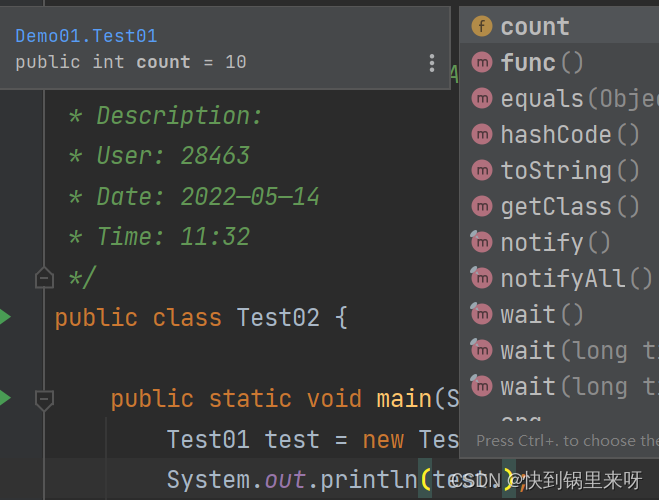Collapse the comment block at the closing */
This screenshot has width=659, height=500.
tap(44, 278)
